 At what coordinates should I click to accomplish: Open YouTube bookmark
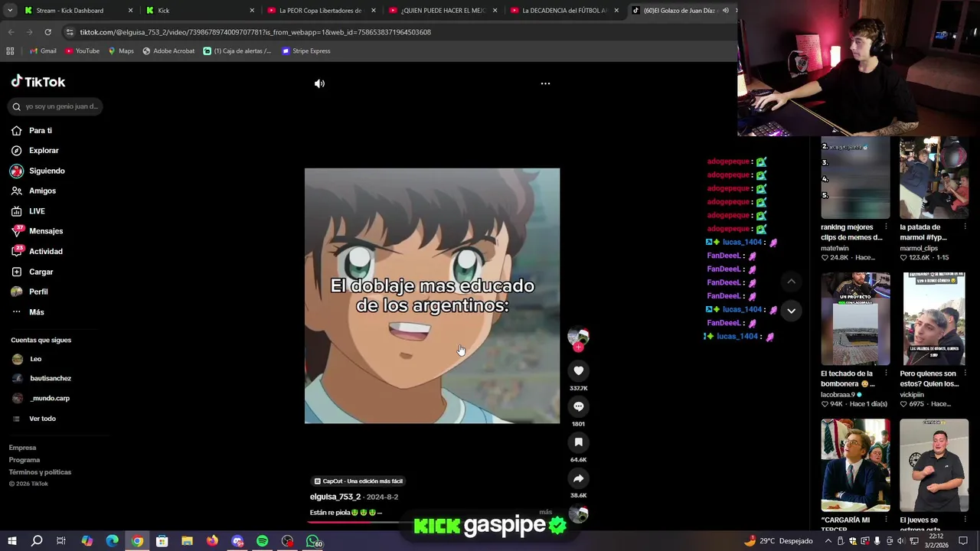[x=83, y=51]
